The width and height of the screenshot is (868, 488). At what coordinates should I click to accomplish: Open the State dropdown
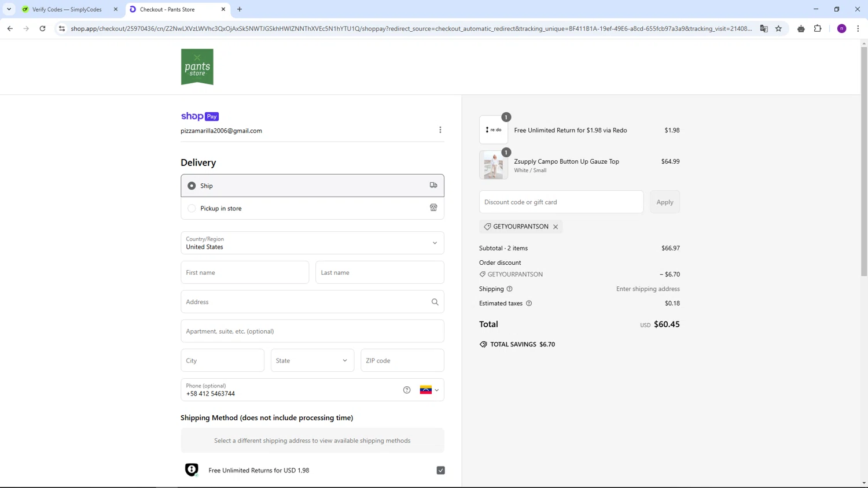[x=312, y=360]
